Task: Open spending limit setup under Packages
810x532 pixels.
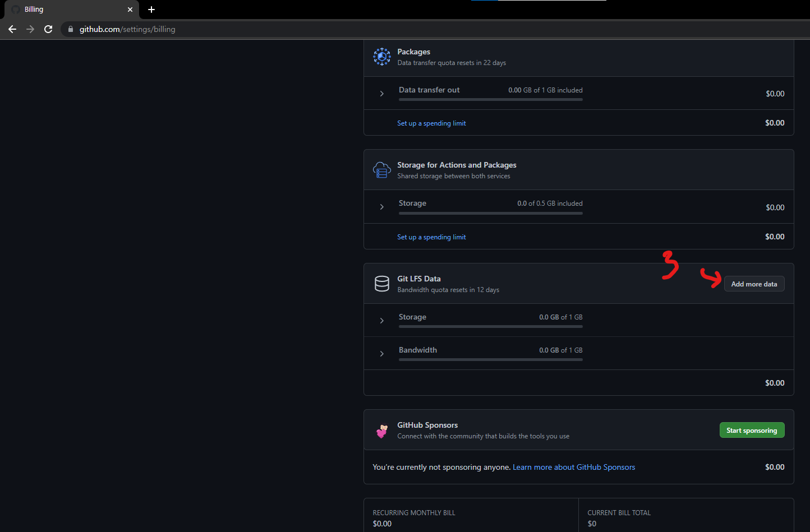Action: (x=431, y=123)
